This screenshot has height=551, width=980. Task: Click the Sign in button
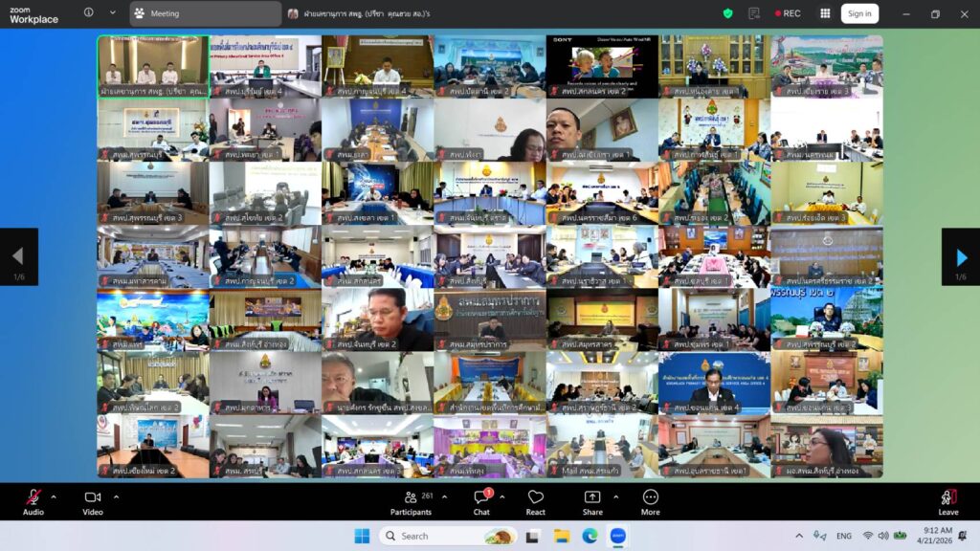click(x=858, y=12)
